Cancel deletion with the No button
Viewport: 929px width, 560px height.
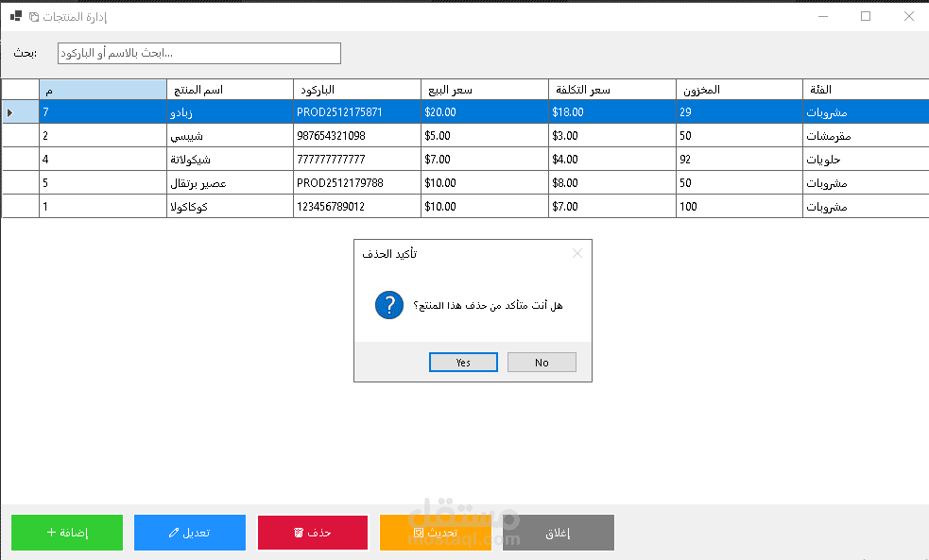pos(542,363)
